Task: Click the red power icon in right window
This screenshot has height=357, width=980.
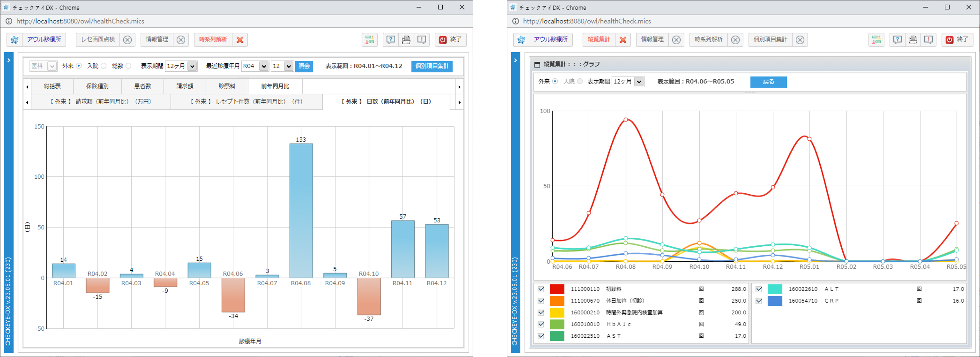Action: (950, 40)
